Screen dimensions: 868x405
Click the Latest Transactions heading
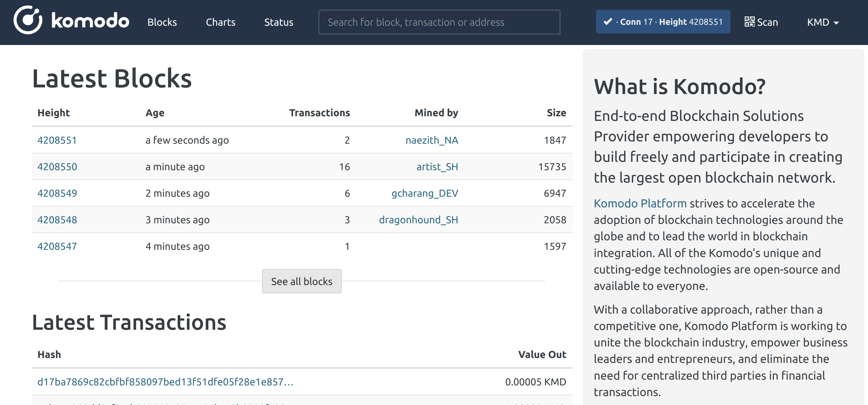[129, 322]
